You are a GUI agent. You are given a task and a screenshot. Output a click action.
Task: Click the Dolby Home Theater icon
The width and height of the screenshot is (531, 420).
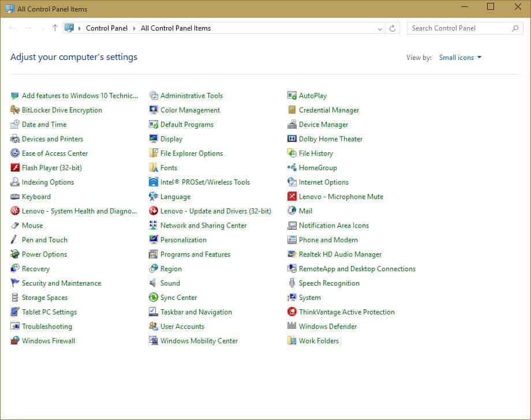click(292, 139)
